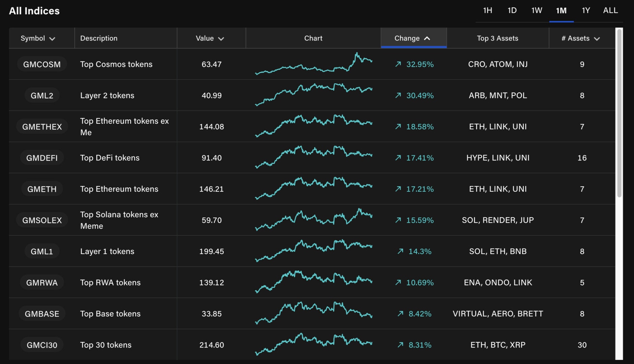Switch to the 1Y timeframe
Image resolution: width=634 pixels, height=364 pixels.
pyautogui.click(x=586, y=10)
